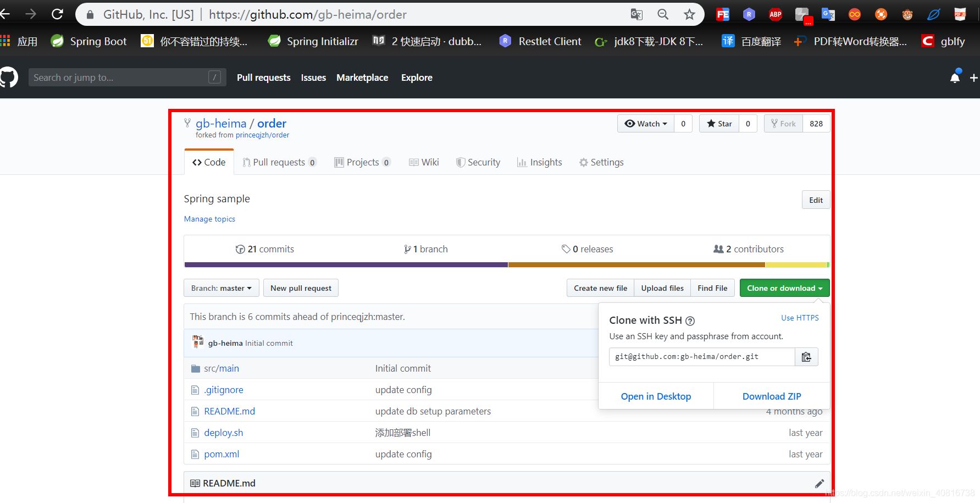
Task: Open the deploy.sh file
Action: [x=224, y=433]
